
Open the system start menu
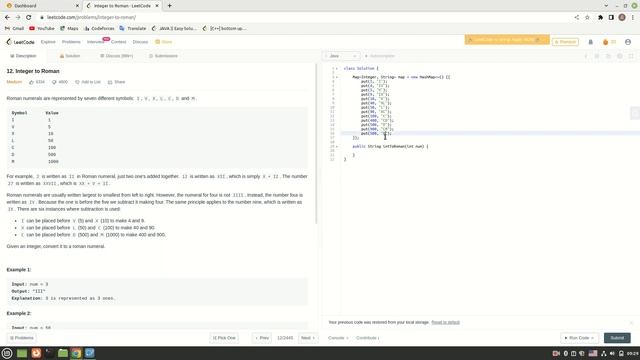pyautogui.click(x=7, y=353)
